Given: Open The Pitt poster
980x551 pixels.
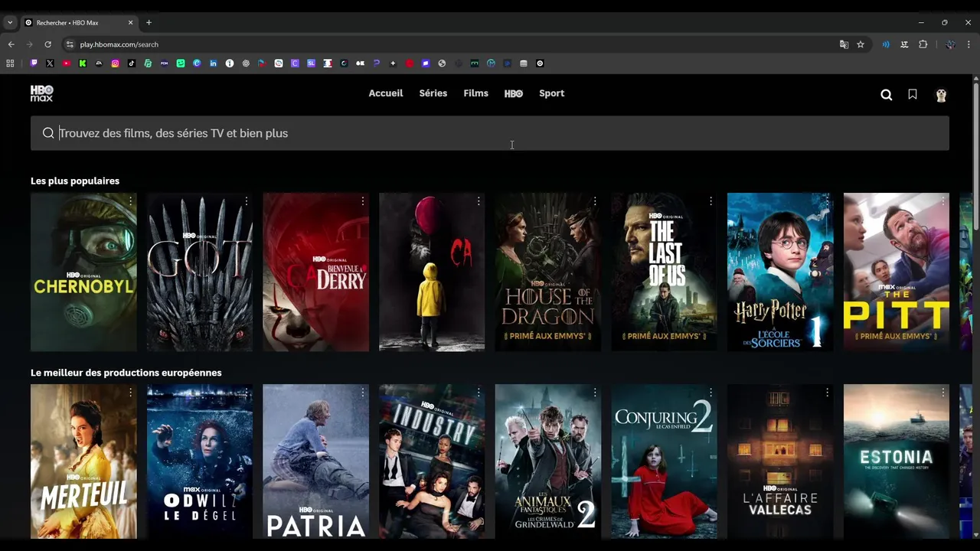Looking at the screenshot, I should point(897,272).
